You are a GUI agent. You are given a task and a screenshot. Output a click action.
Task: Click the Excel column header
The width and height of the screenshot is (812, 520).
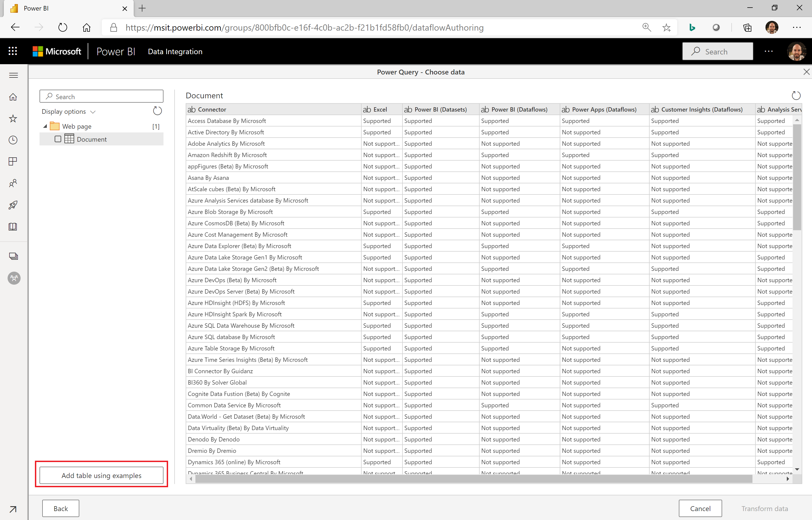382,109
